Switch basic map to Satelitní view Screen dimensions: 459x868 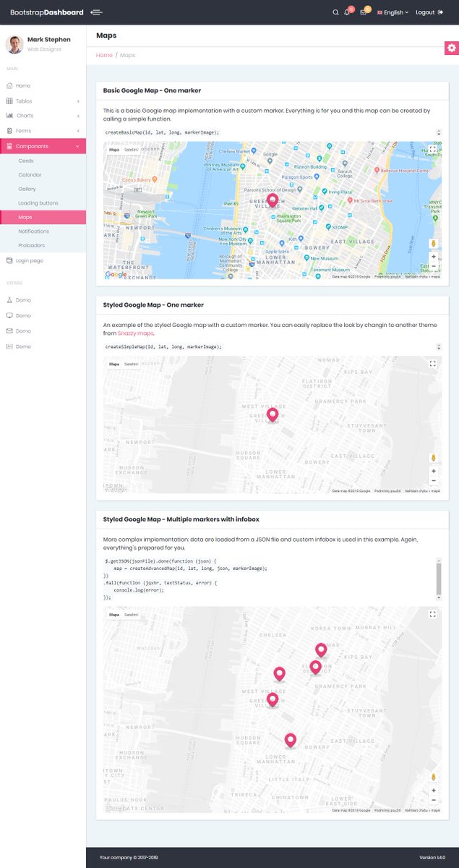[131, 149]
